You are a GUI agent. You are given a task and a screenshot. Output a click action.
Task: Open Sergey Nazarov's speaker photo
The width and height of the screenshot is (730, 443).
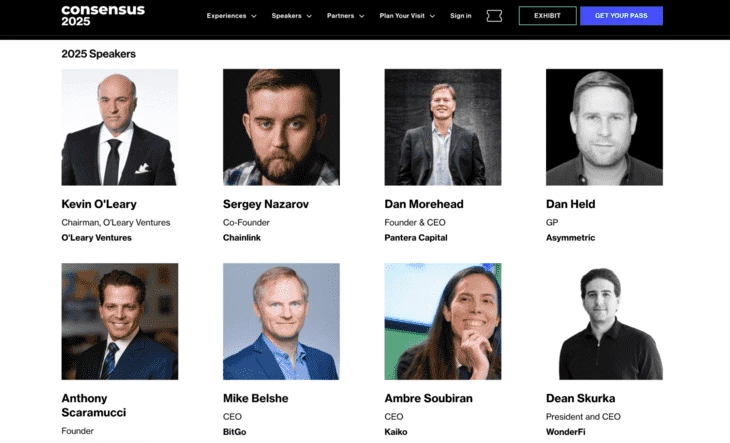click(x=281, y=127)
